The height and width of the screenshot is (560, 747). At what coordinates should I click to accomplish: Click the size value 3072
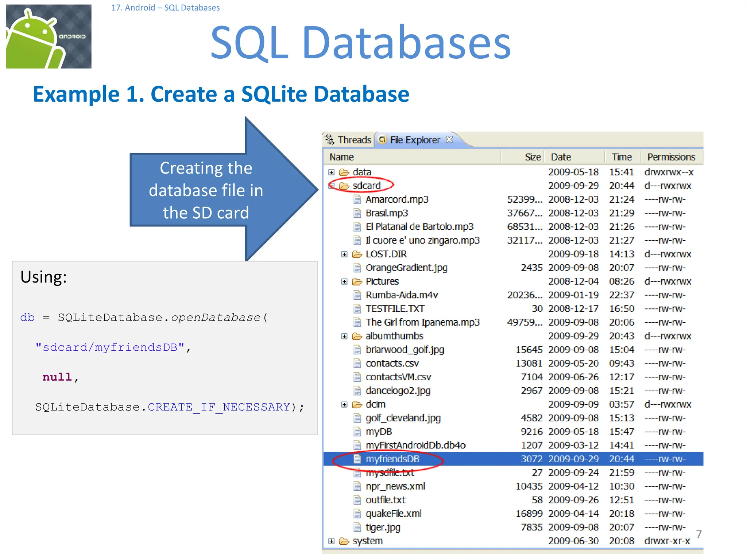532,459
